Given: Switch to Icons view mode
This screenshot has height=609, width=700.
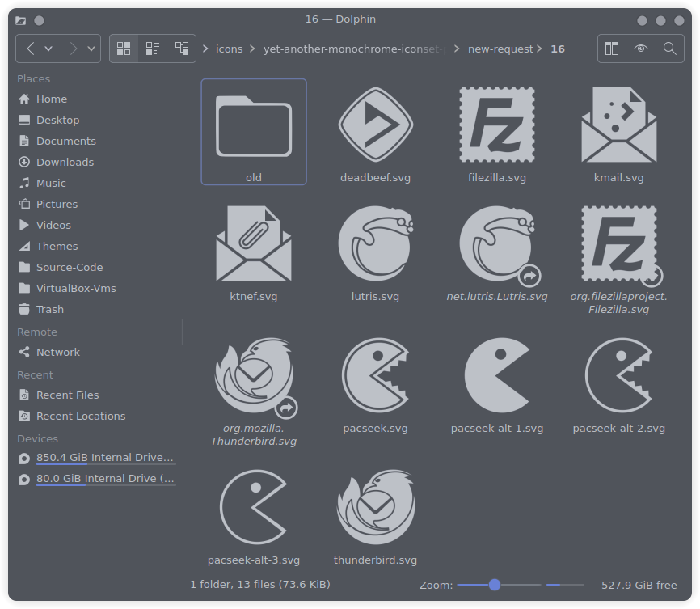Looking at the screenshot, I should (x=124, y=49).
